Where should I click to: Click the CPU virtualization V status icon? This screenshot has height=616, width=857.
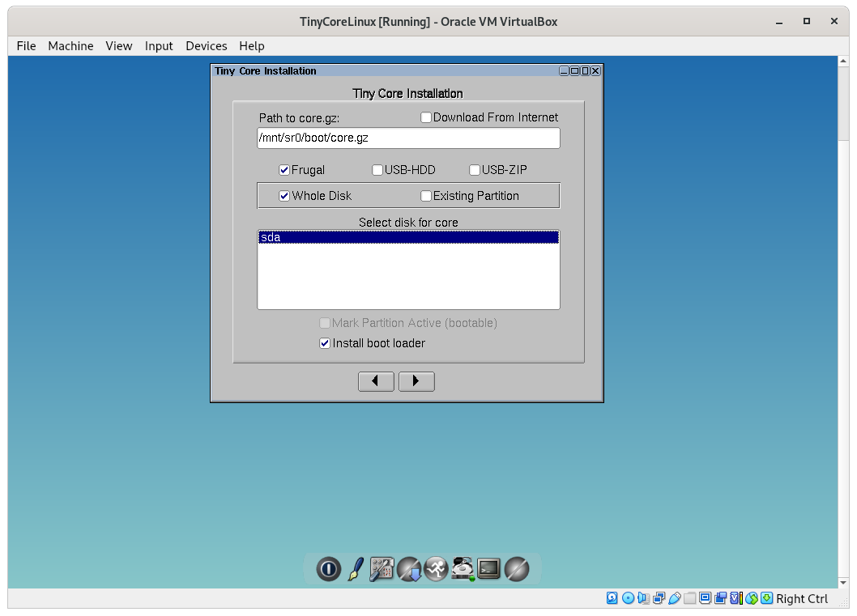pos(736,598)
